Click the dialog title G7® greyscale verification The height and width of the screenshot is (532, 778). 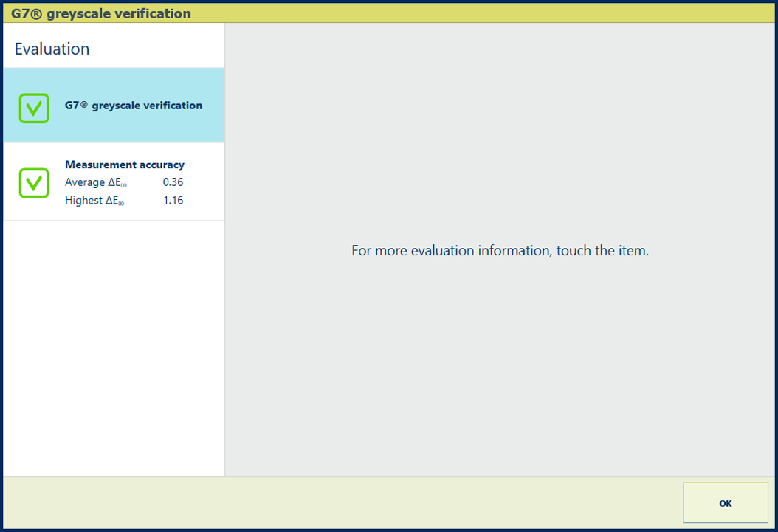[x=101, y=13]
